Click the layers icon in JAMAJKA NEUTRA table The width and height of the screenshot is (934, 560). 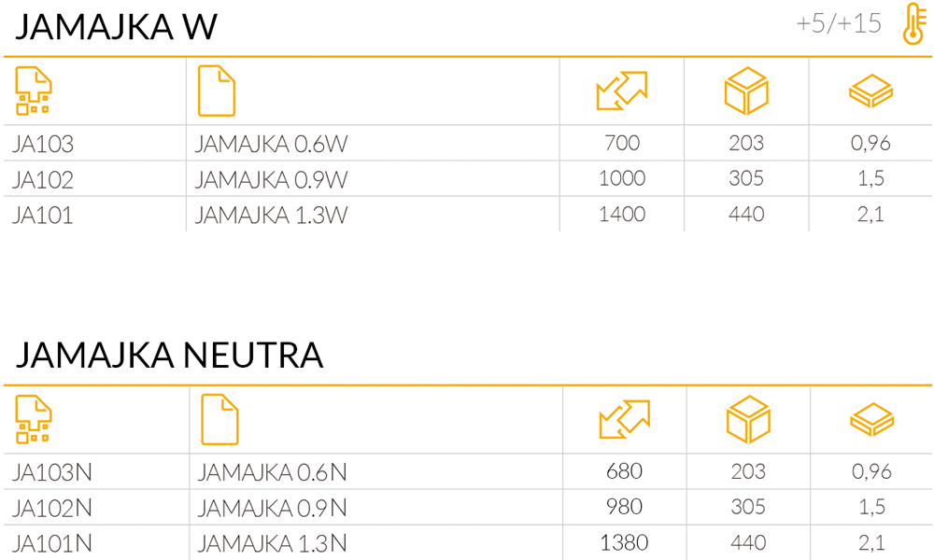tap(872, 420)
